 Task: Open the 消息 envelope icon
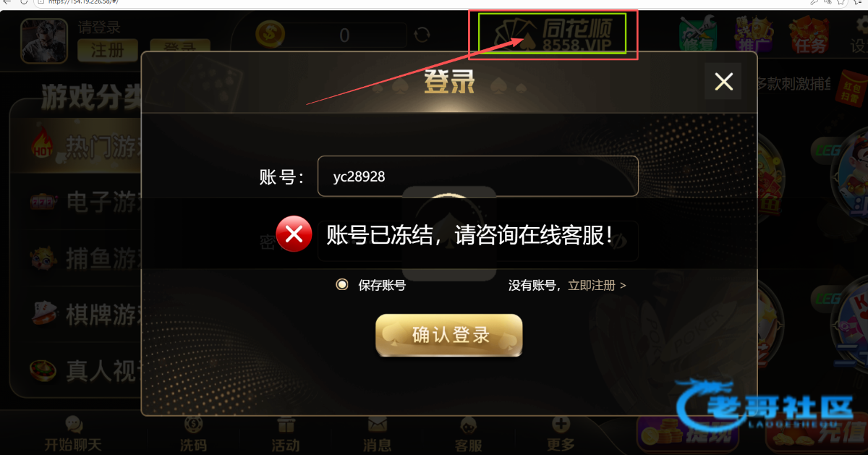[377, 434]
